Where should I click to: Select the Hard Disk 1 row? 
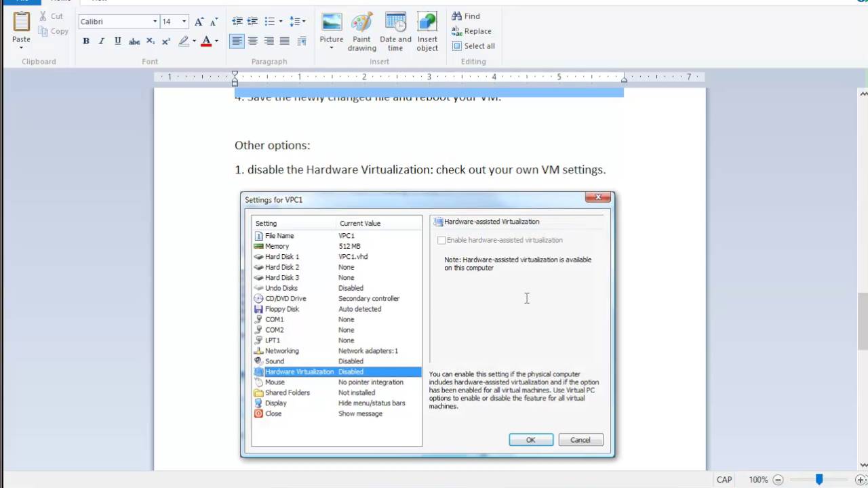(x=337, y=256)
